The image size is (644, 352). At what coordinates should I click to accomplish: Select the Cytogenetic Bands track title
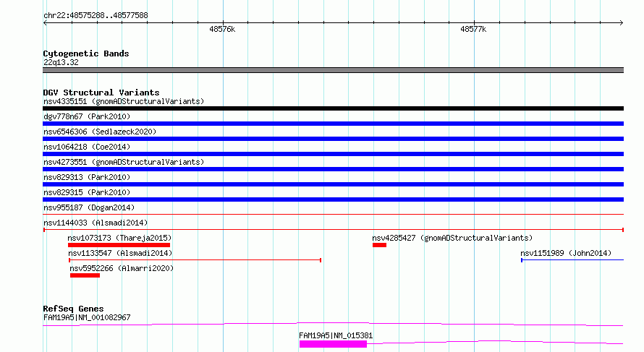click(x=86, y=53)
